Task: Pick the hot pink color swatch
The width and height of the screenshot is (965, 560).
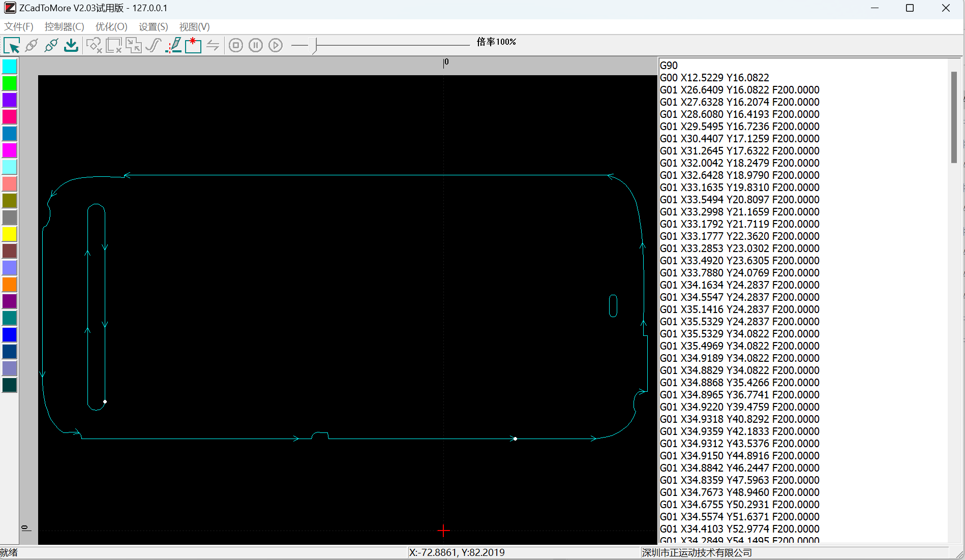Action: [10, 117]
